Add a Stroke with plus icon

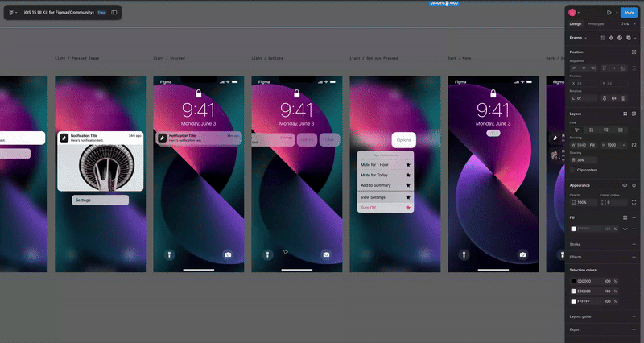(x=634, y=244)
